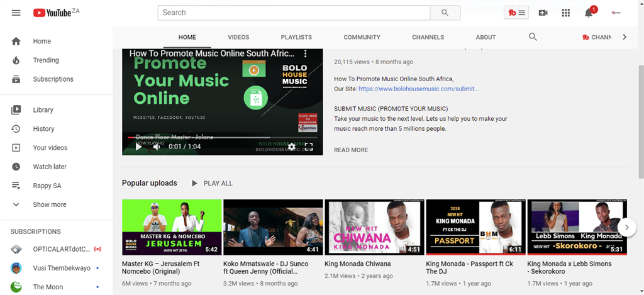Image resolution: width=644 pixels, height=295 pixels.
Task: Open the YouTube apps grid
Action: click(565, 13)
